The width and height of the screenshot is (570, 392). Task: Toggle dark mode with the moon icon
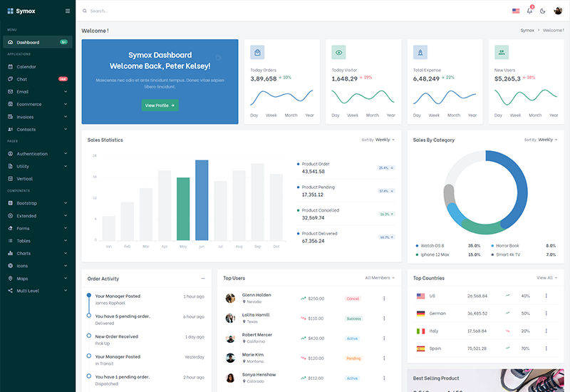543,11
